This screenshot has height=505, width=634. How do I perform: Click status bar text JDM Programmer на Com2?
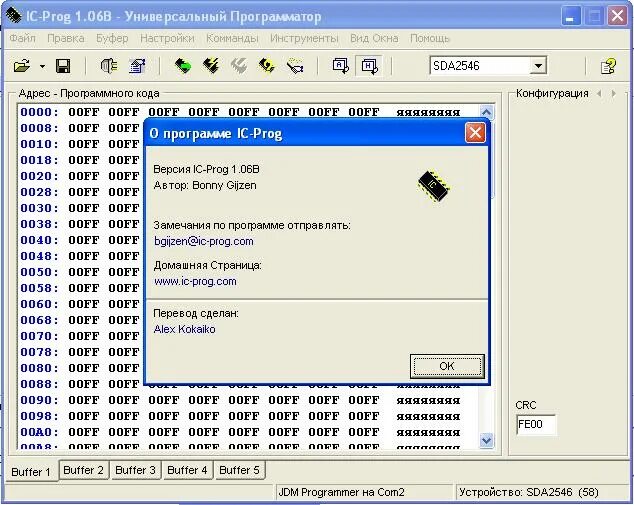341,492
